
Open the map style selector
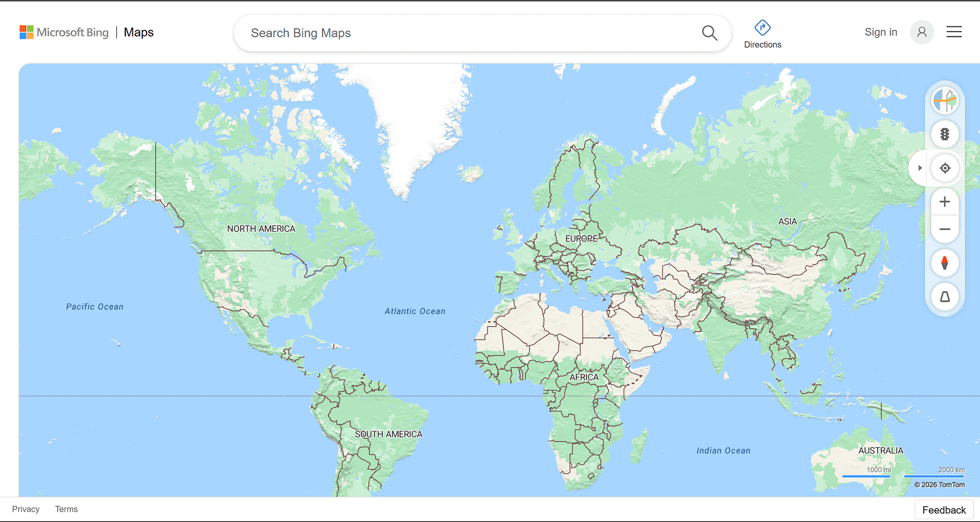point(945,101)
